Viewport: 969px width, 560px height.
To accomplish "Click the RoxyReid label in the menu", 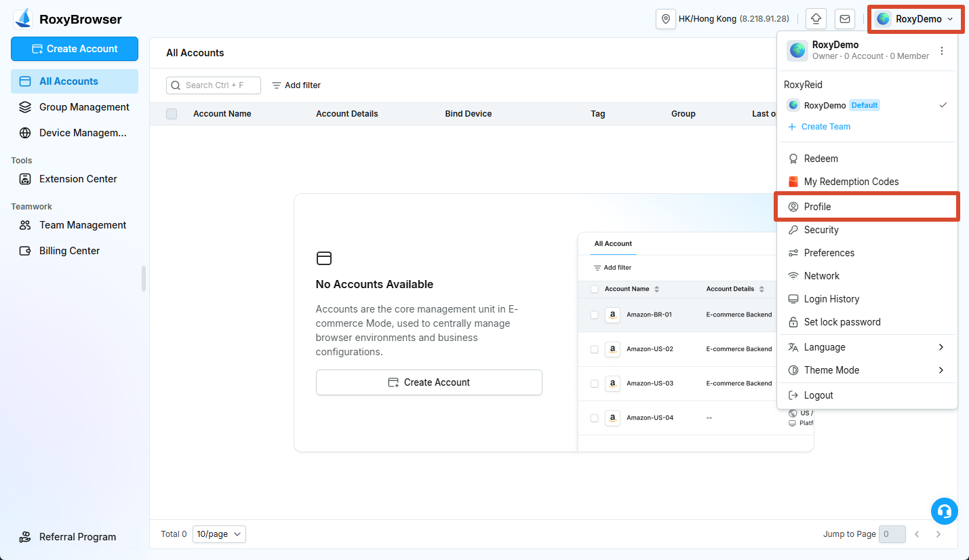I will click(803, 85).
